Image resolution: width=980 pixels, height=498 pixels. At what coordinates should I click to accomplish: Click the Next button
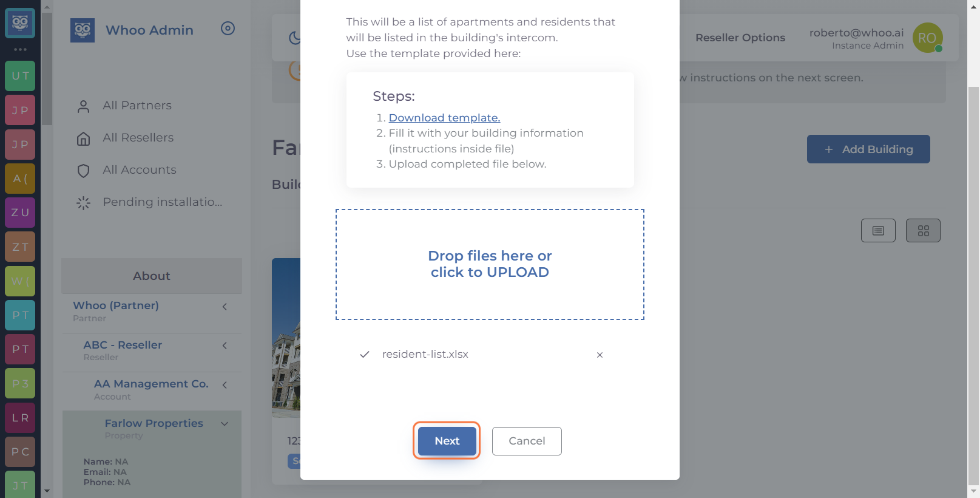(447, 441)
